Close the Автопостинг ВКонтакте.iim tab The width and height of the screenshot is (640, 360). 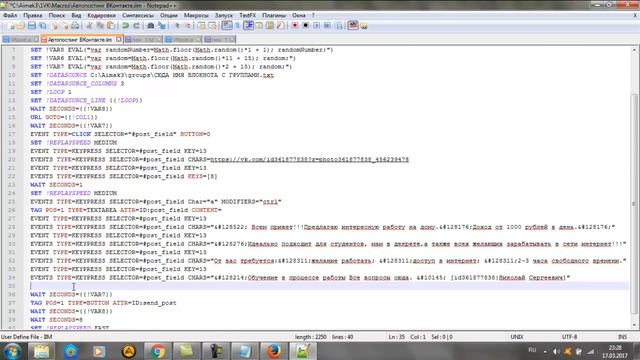[119, 40]
